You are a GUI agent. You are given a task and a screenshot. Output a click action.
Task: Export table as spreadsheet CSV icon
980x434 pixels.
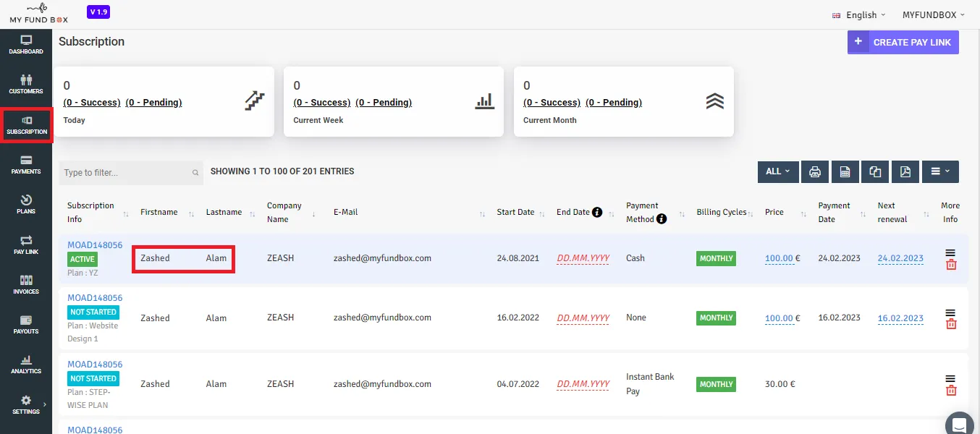click(x=845, y=171)
